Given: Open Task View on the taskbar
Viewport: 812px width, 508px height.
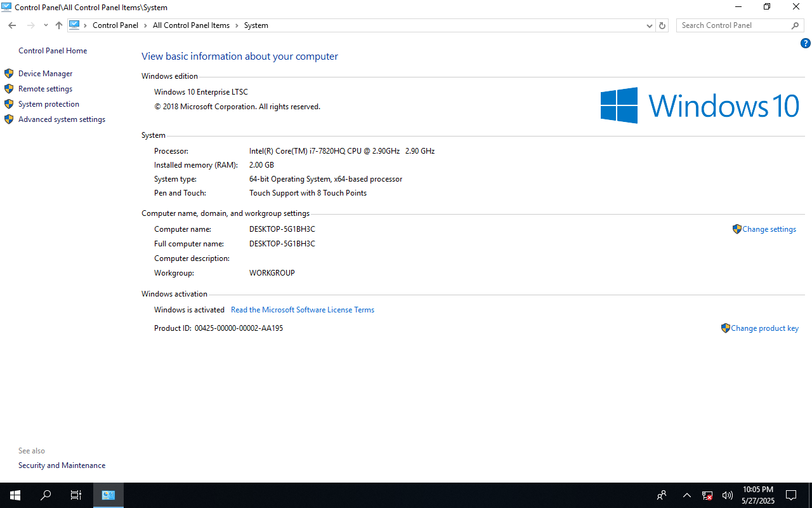Looking at the screenshot, I should [x=76, y=495].
